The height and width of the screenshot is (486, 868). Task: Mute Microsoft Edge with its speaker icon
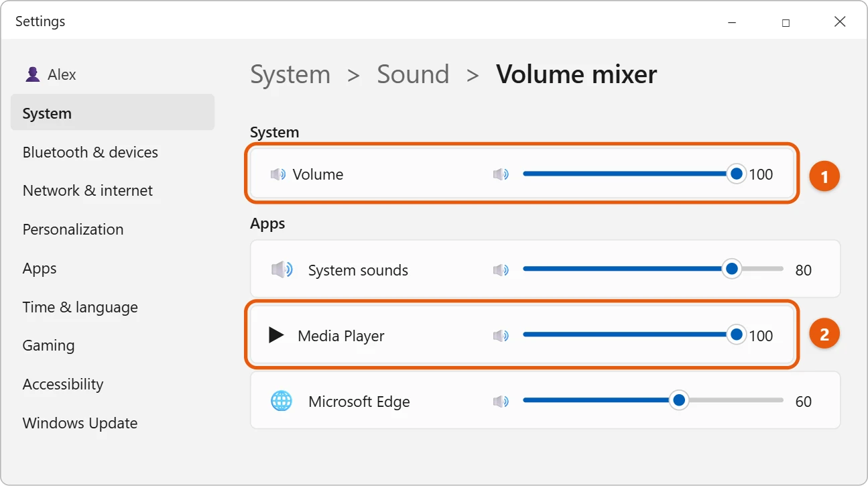501,402
